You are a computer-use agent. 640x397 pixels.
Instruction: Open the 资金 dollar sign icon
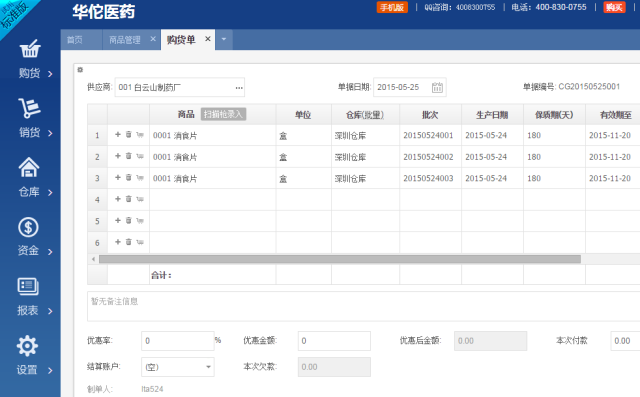click(x=28, y=227)
